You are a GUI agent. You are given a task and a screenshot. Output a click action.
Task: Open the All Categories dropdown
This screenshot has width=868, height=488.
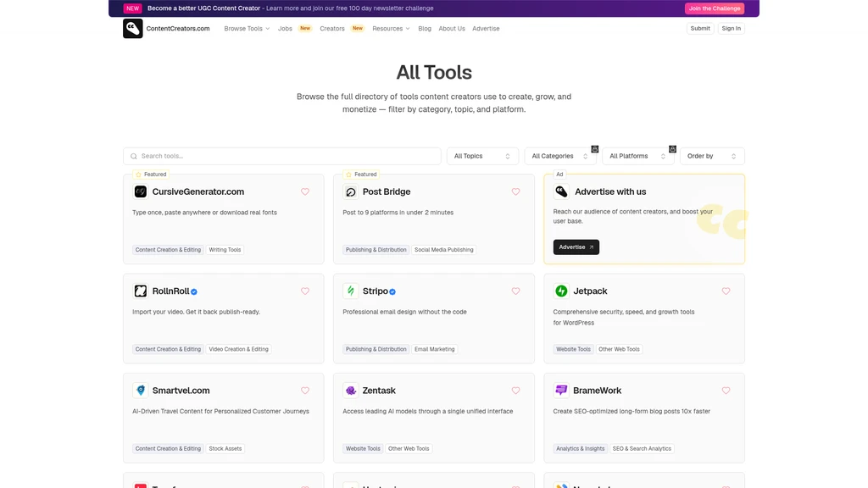click(559, 156)
